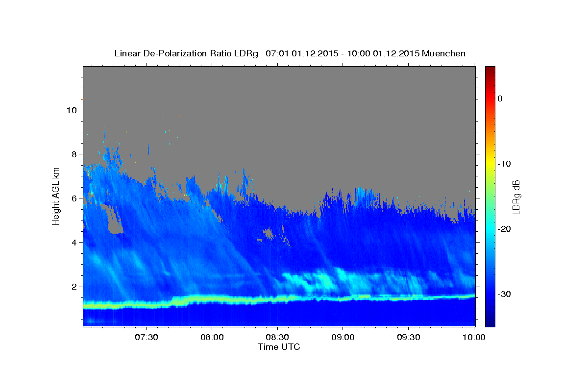Click the height axis value 10
This screenshot has width=588, height=392.
pyautogui.click(x=71, y=110)
